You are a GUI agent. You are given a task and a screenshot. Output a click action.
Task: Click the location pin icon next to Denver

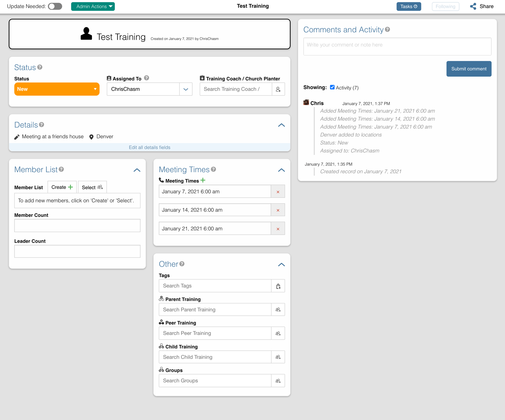pyautogui.click(x=92, y=137)
